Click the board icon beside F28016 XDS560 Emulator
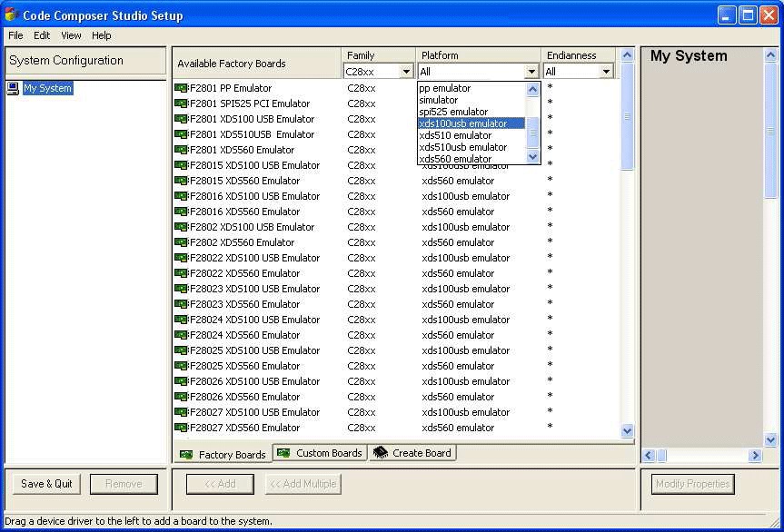Image resolution: width=784 pixels, height=532 pixels. pyautogui.click(x=181, y=212)
